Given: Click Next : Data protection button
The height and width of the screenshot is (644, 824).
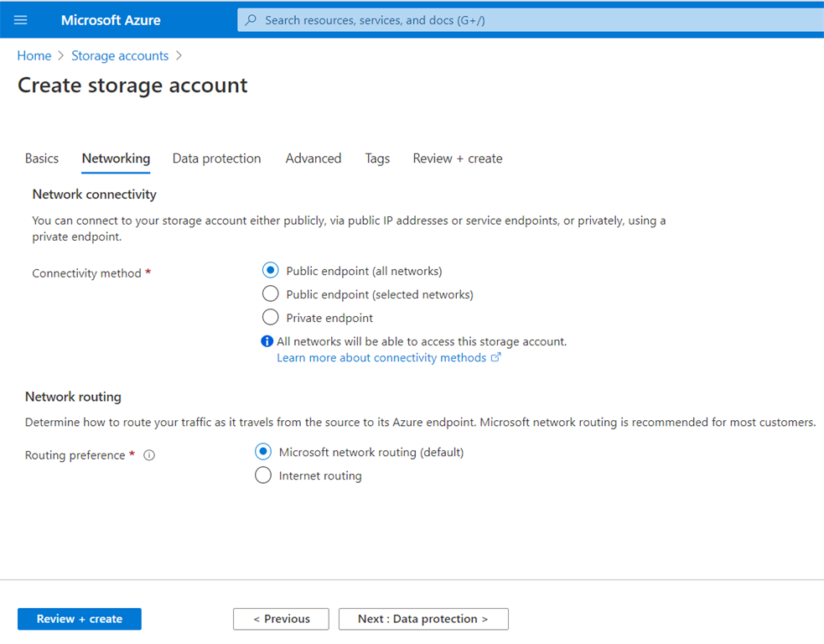Looking at the screenshot, I should [x=423, y=619].
